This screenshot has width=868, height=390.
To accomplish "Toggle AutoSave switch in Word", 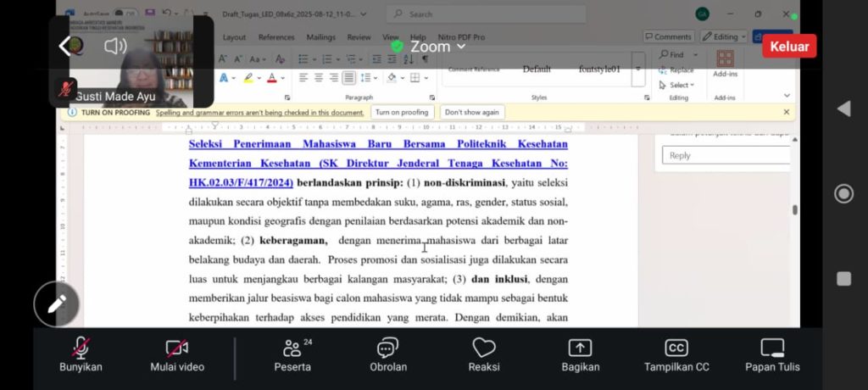I will pyautogui.click(x=125, y=13).
